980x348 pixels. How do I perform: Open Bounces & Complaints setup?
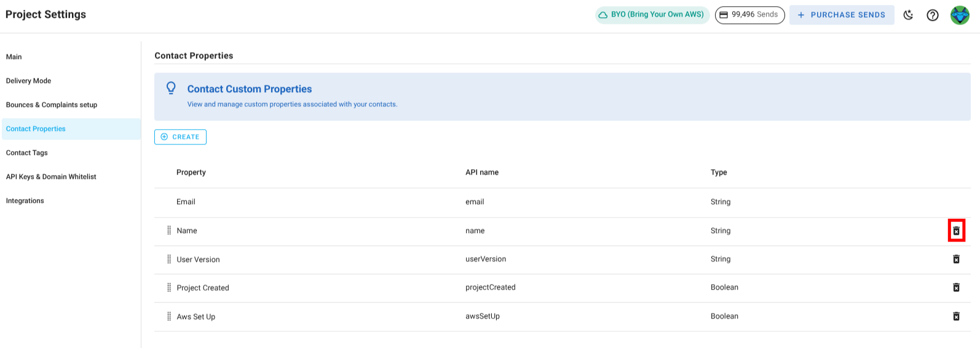coord(71,105)
